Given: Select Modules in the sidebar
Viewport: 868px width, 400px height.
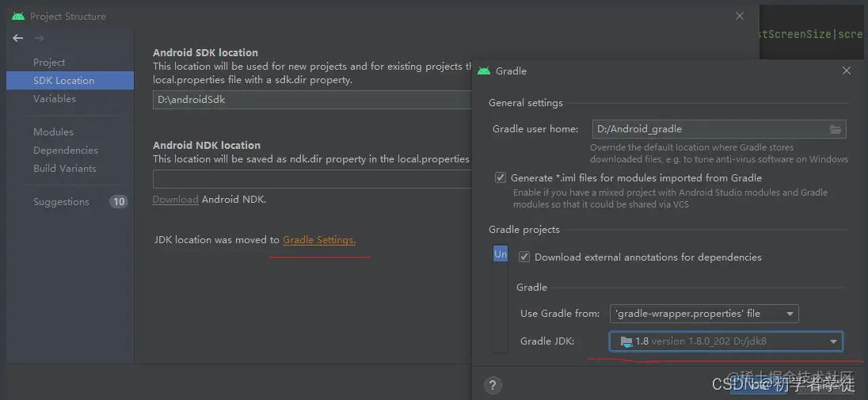Looking at the screenshot, I should (53, 131).
